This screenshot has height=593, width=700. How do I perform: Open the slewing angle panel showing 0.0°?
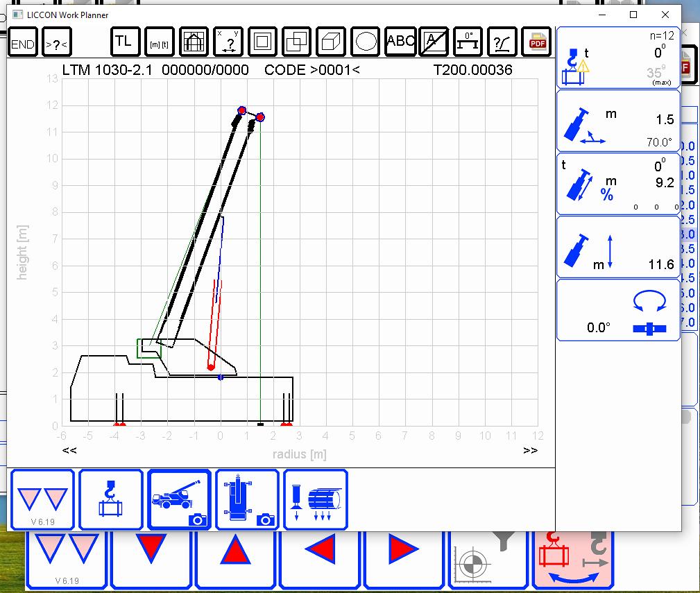pos(618,311)
